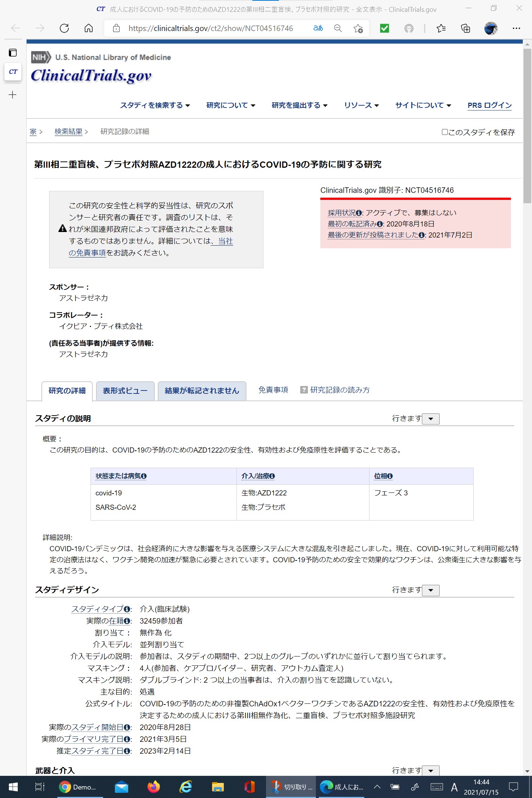Screen dimensions: 532x798
Task: Click the grey round extension icon
Action: point(409,28)
